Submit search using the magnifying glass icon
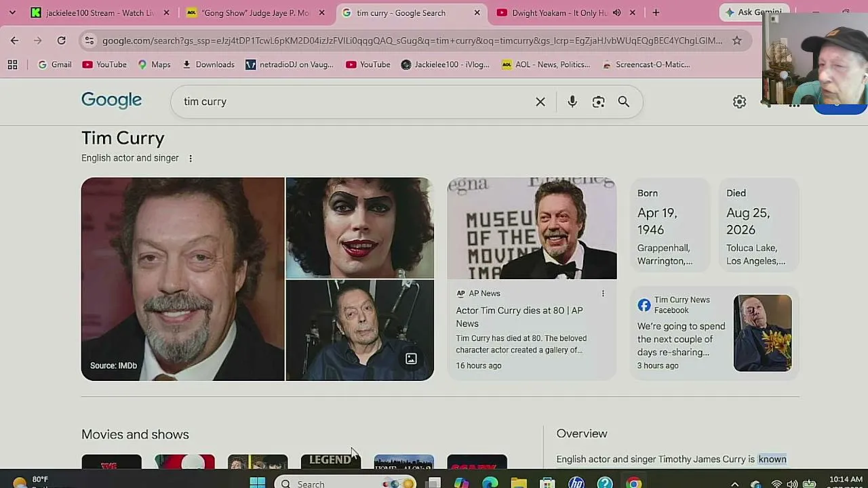 pos(624,102)
